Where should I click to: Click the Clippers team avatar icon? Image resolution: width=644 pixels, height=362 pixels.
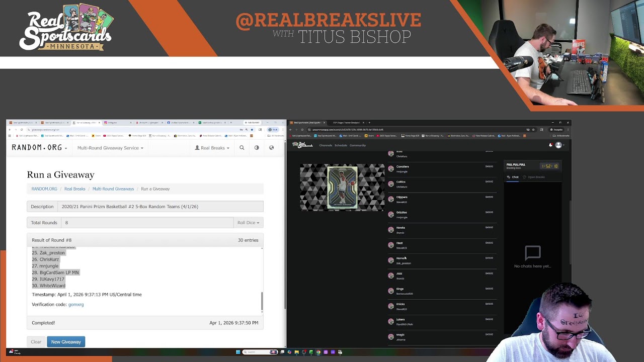pyautogui.click(x=391, y=199)
